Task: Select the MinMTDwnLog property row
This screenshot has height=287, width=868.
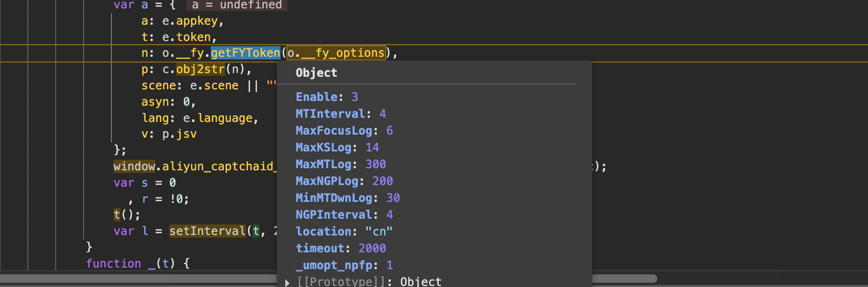Action: click(x=348, y=198)
